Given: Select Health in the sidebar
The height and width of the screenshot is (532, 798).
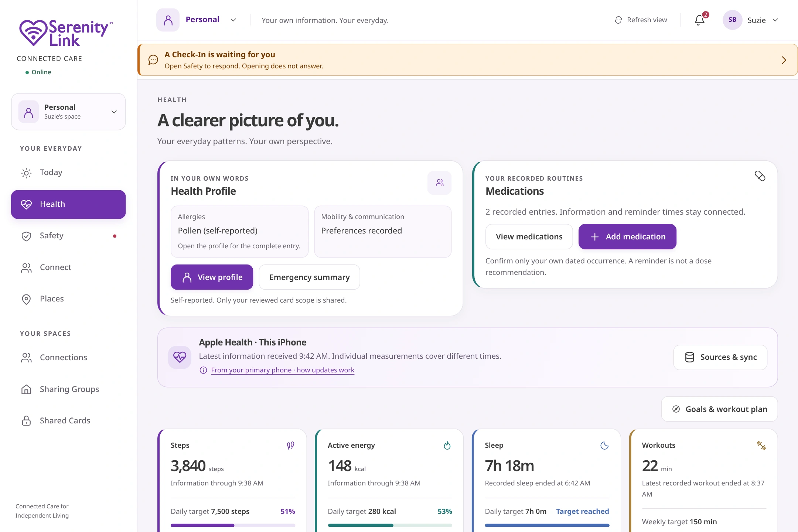Looking at the screenshot, I should click(x=68, y=204).
